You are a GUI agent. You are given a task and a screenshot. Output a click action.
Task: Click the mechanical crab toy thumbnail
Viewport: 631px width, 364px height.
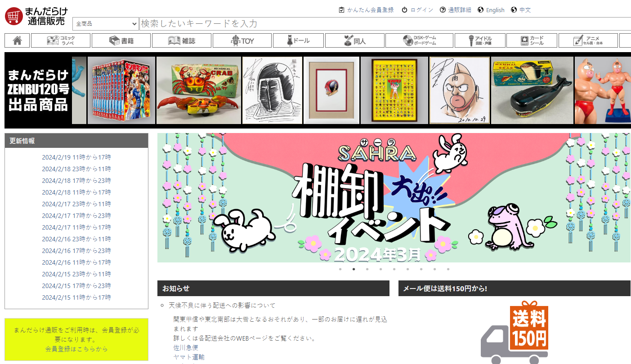pos(199,90)
